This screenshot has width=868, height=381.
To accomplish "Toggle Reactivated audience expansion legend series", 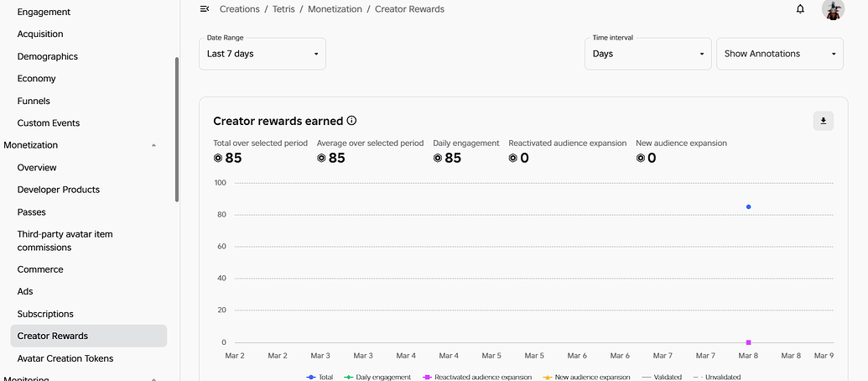I will [476, 377].
